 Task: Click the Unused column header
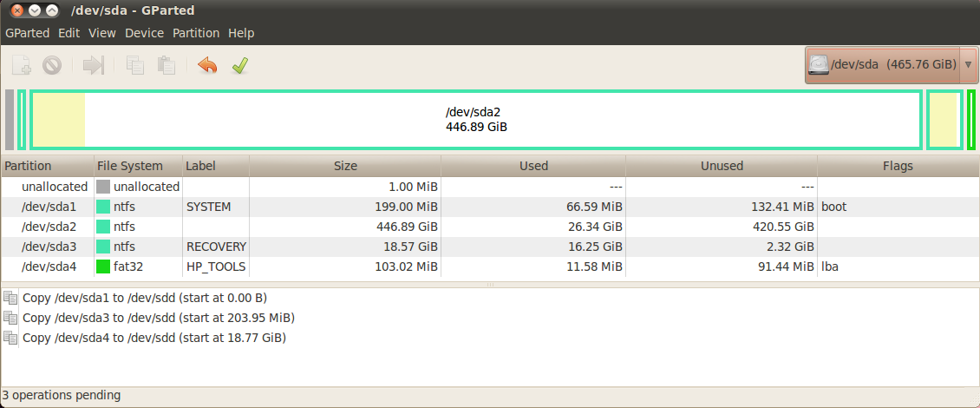[x=722, y=166]
